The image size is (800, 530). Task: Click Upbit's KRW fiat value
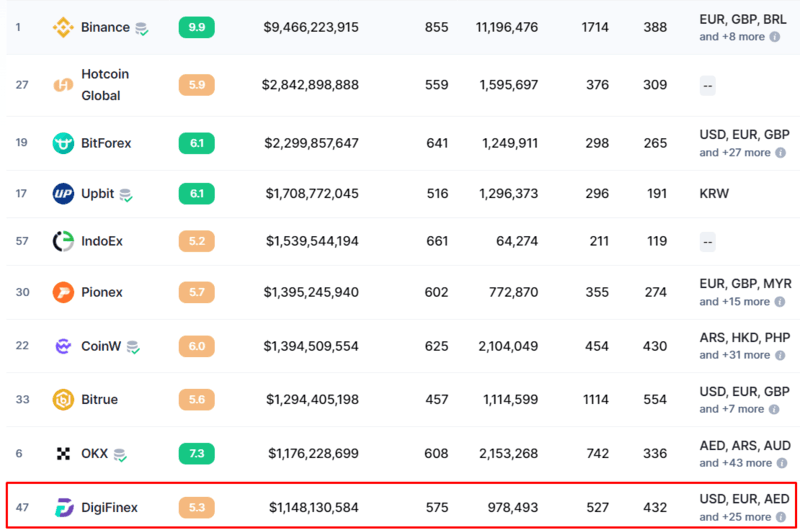point(714,193)
